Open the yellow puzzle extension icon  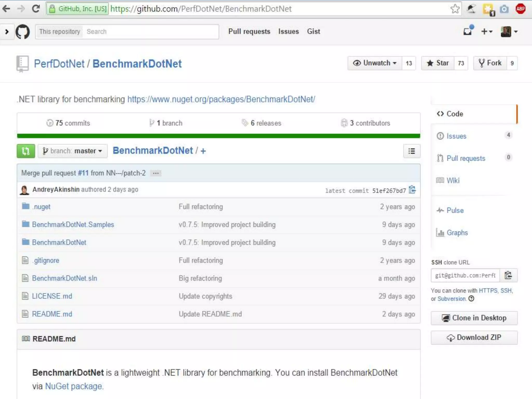[x=488, y=10]
